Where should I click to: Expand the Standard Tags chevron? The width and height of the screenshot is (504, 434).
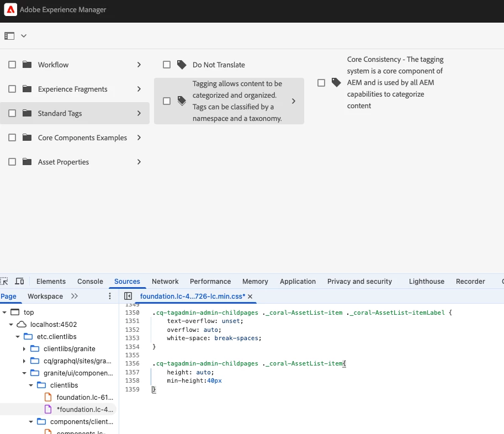pyautogui.click(x=139, y=113)
